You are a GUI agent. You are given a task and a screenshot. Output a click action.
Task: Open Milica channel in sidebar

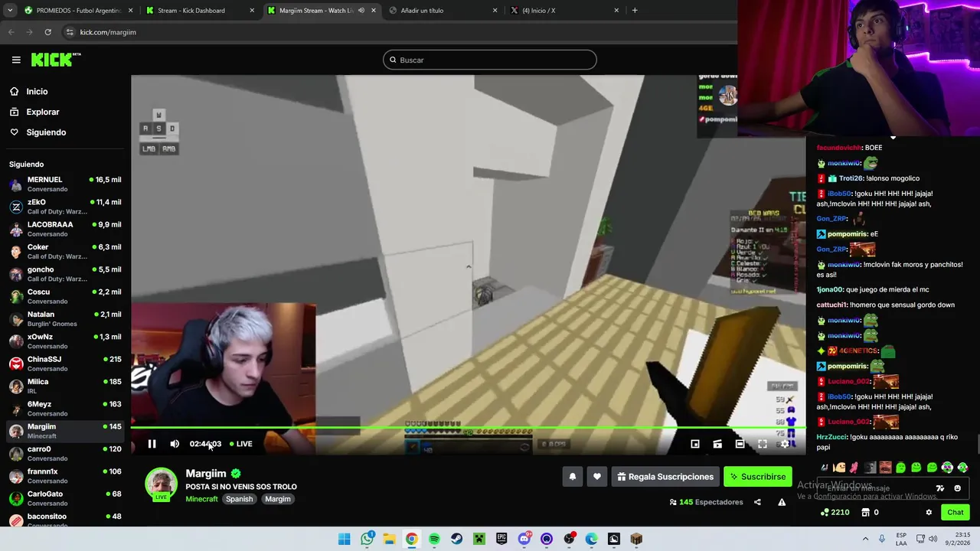click(65, 386)
